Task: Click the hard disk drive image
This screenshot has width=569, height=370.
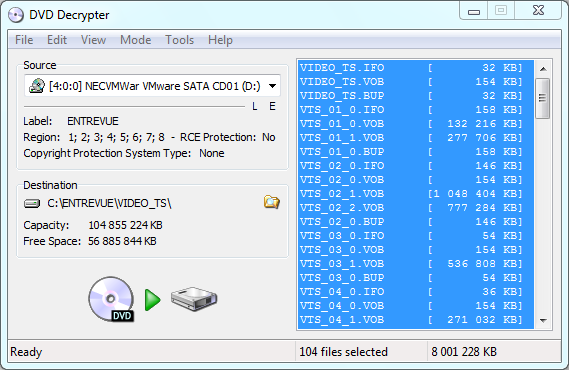Action: 194,299
